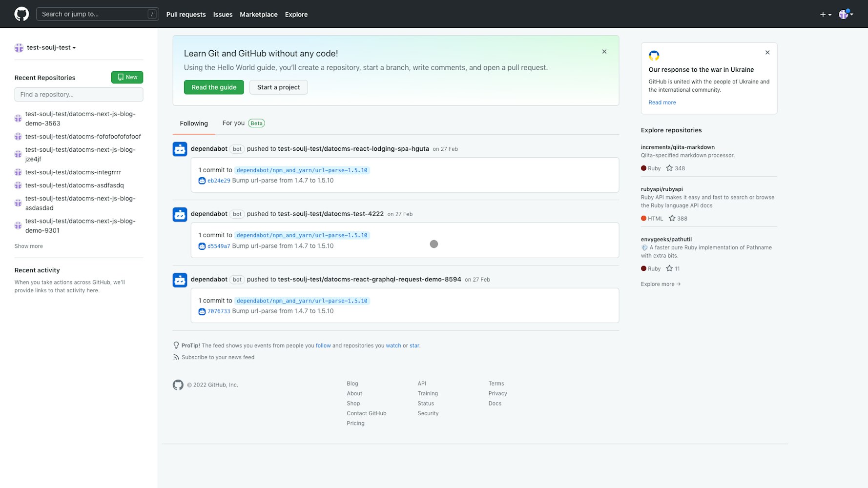868x488 pixels.
Task: Click star icon for qiita-markdown repository
Action: point(669,168)
